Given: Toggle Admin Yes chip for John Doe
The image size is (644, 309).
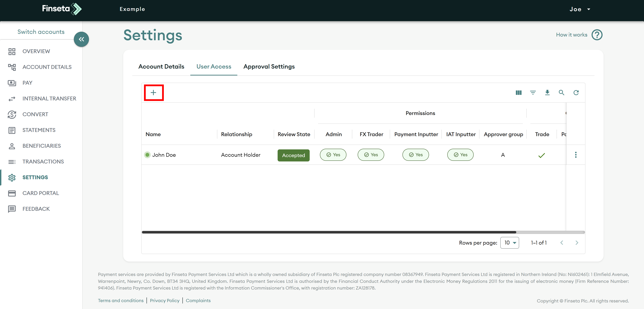Looking at the screenshot, I should click(x=333, y=155).
